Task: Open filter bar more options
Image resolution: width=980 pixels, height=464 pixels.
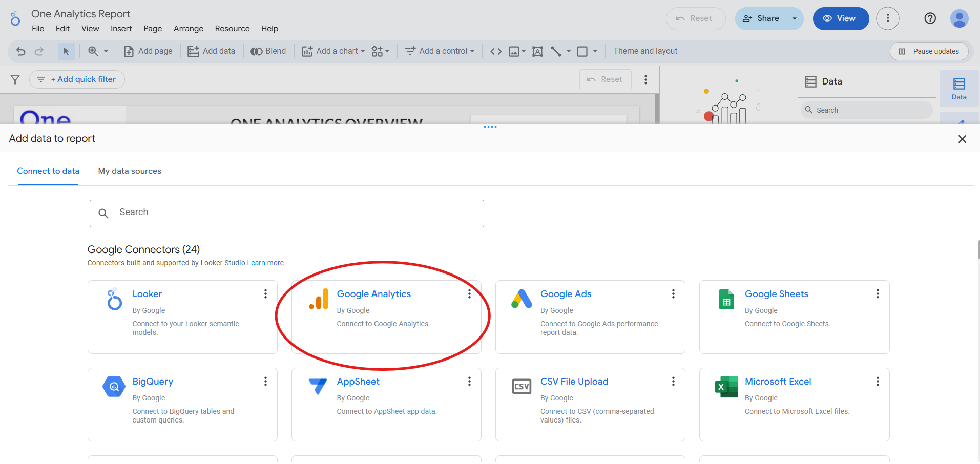Action: tap(645, 79)
